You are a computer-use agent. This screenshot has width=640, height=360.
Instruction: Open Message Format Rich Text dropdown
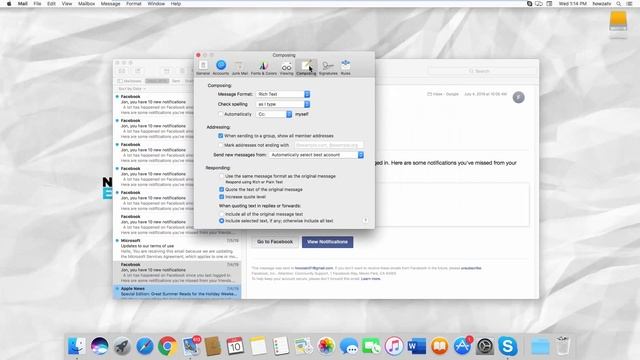tap(283, 94)
